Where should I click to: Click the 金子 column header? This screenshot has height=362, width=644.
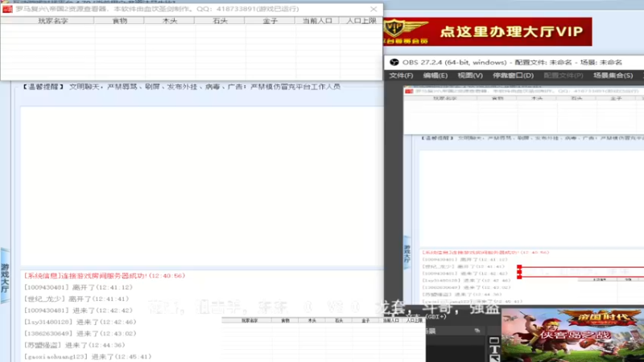(x=270, y=21)
